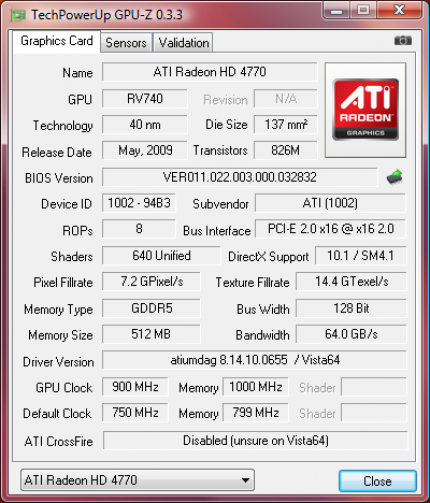This screenshot has height=503, width=430.
Task: Click the GPU-Z title bar app icon
Action: [17, 15]
